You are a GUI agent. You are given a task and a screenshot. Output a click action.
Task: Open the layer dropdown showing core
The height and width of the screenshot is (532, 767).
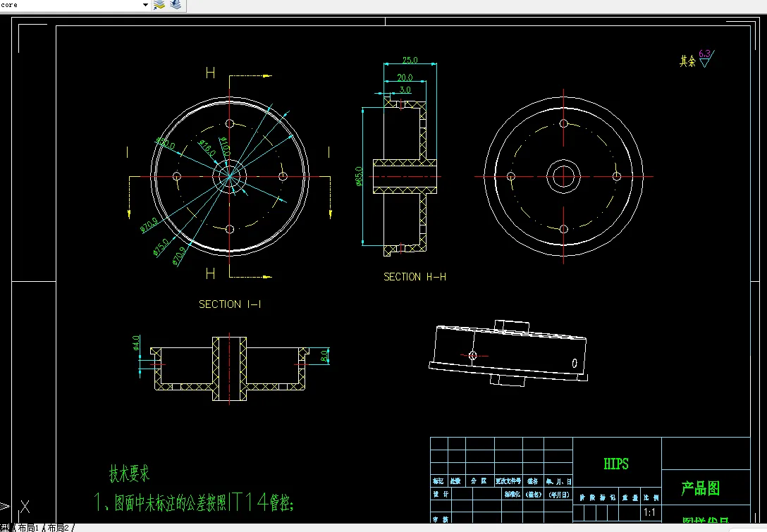click(75, 5)
